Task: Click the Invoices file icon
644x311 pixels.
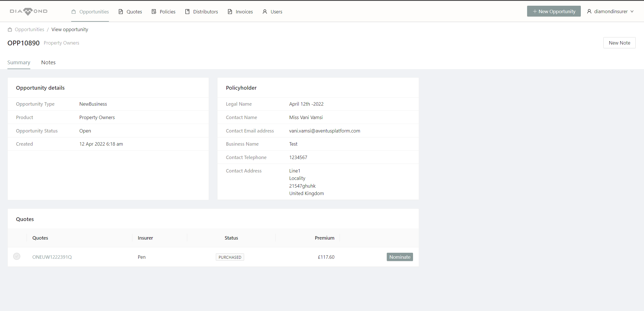Action: tap(230, 12)
